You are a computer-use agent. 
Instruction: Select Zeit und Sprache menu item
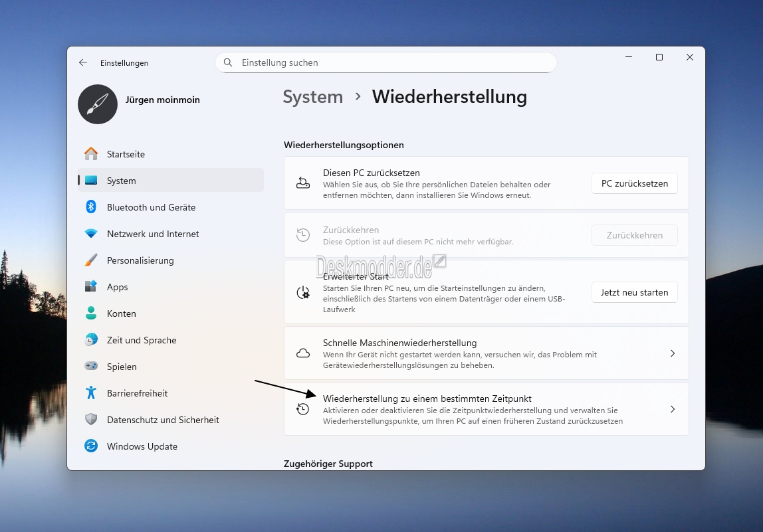tap(142, 340)
